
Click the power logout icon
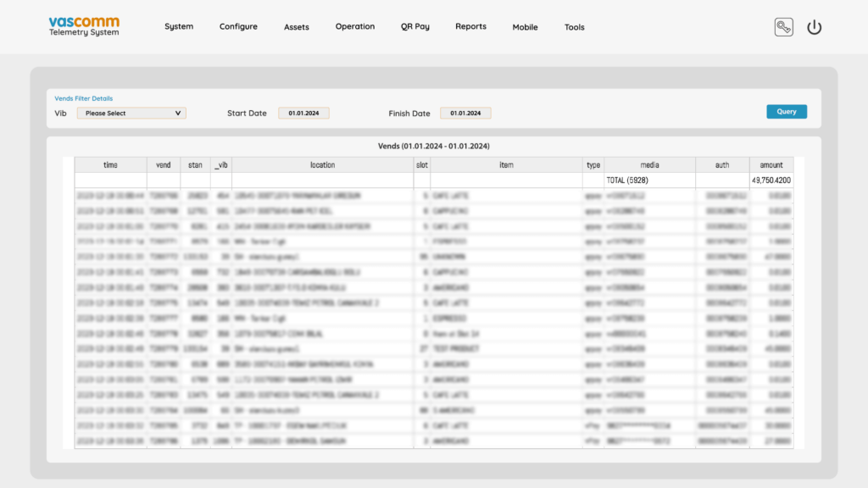[814, 27]
